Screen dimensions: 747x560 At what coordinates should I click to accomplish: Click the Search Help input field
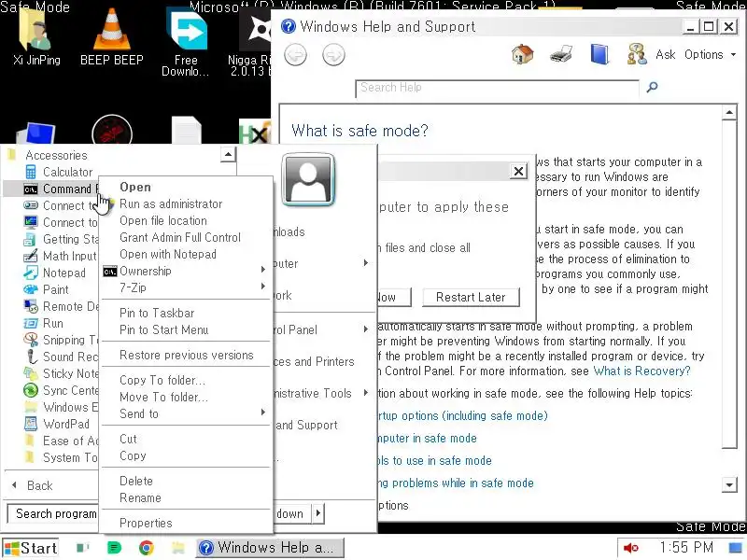497,88
